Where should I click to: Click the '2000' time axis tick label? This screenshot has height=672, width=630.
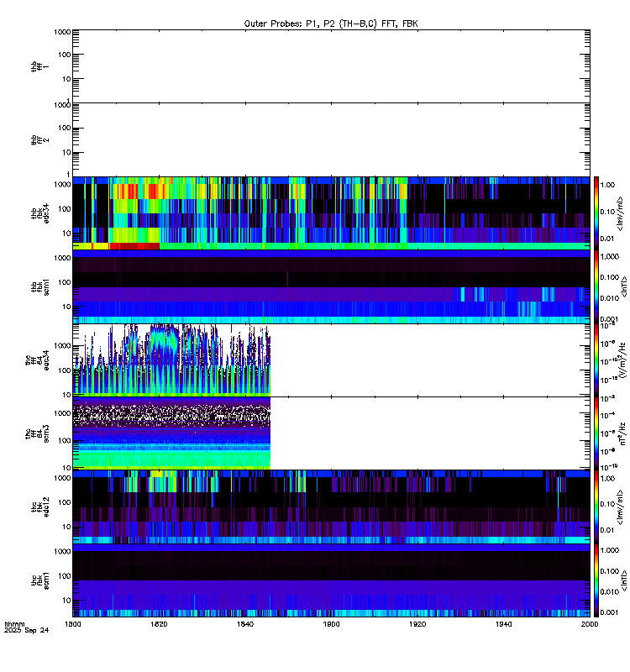[x=590, y=624]
